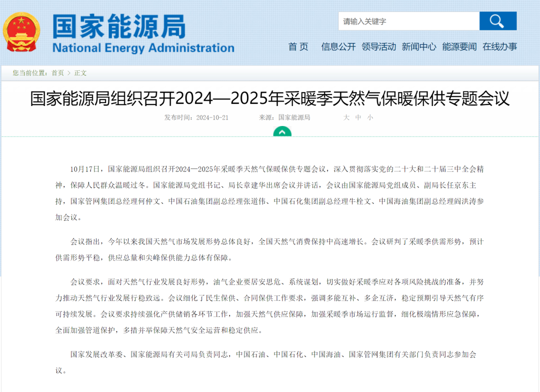Collapse header with green up-arrow button
The image size is (540, 392).
click(282, 131)
